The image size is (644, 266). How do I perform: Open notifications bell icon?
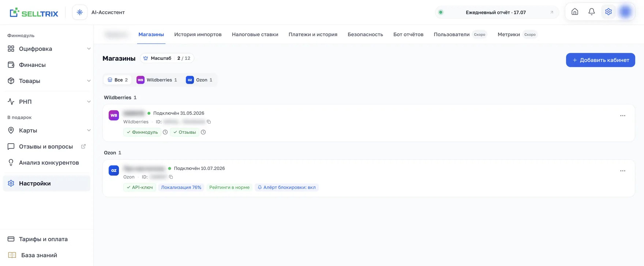tap(592, 12)
